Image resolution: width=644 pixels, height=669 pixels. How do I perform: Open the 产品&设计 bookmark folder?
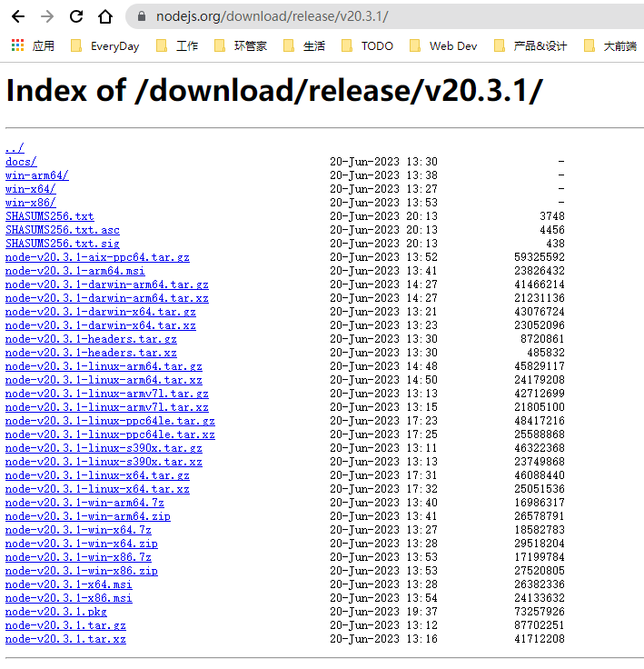point(530,46)
